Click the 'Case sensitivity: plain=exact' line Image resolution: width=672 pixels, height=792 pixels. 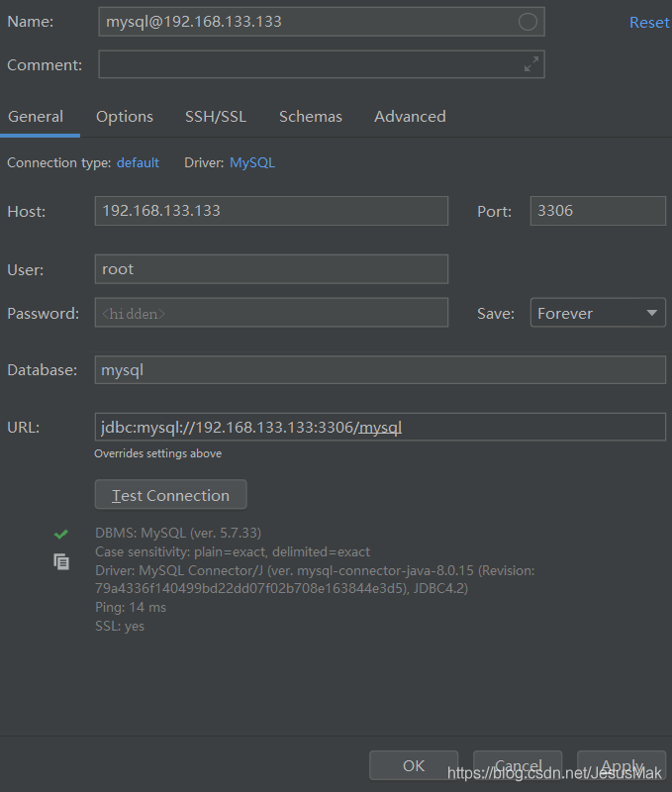tap(233, 551)
